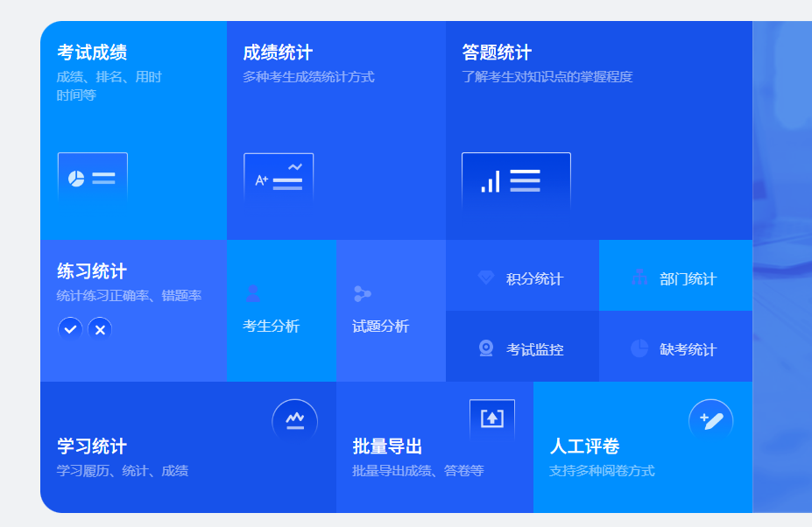Click the org-chart icon beside 部门统计
The height and width of the screenshot is (527, 812).
[x=639, y=278]
